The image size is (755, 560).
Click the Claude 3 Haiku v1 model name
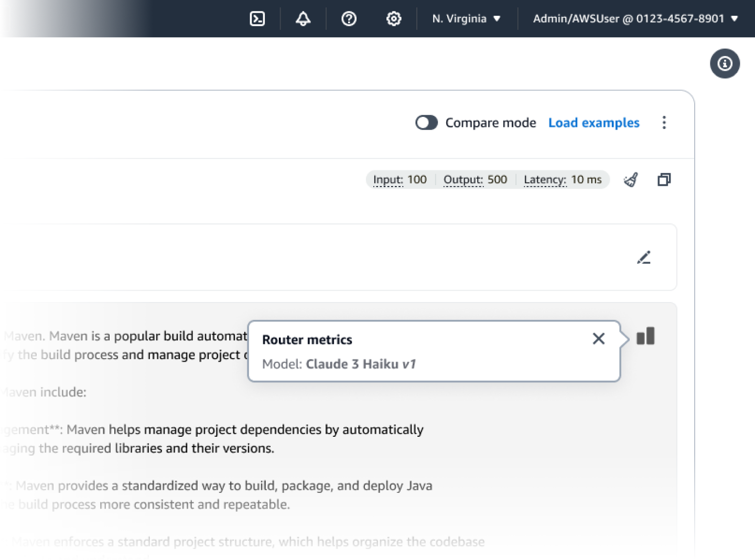tap(361, 364)
